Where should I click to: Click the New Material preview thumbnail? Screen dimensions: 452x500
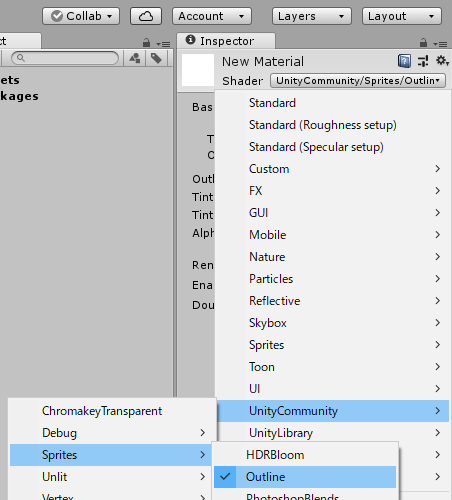point(198,70)
